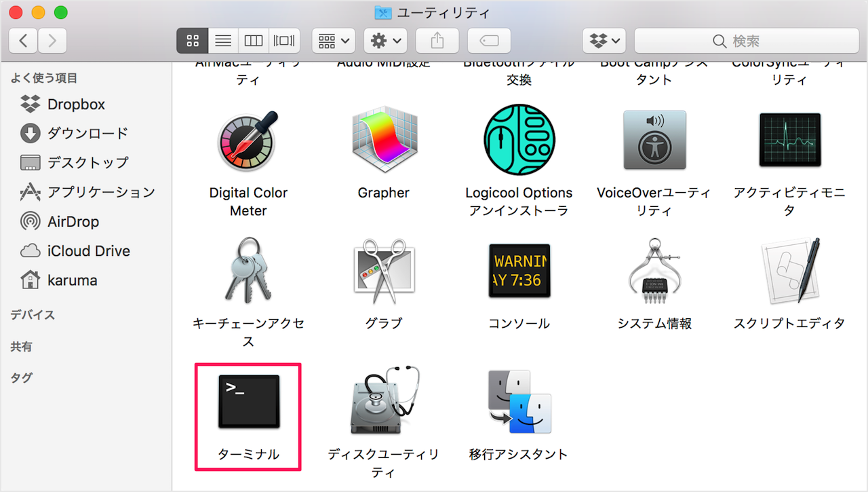Select デスクトップ label in sidebar
868x492 pixels.
tap(87, 163)
